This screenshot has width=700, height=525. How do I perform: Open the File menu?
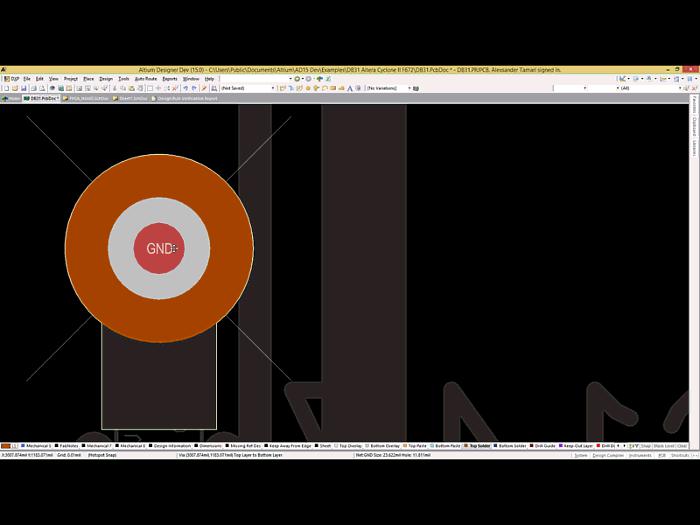27,79
